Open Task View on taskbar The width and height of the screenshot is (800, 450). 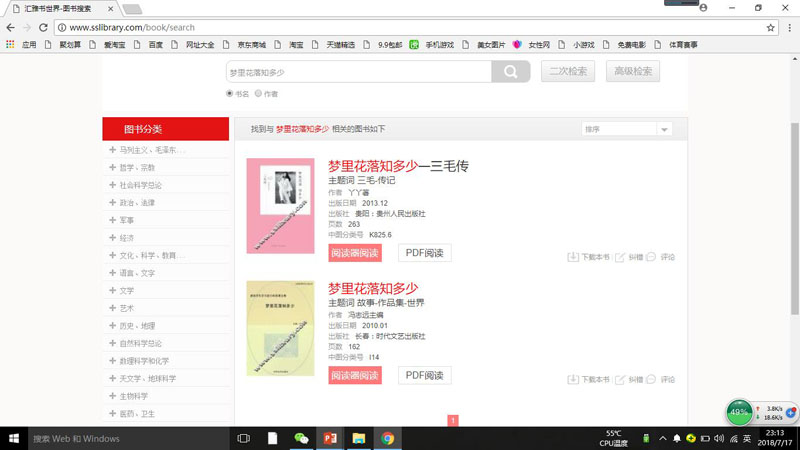pos(243,438)
